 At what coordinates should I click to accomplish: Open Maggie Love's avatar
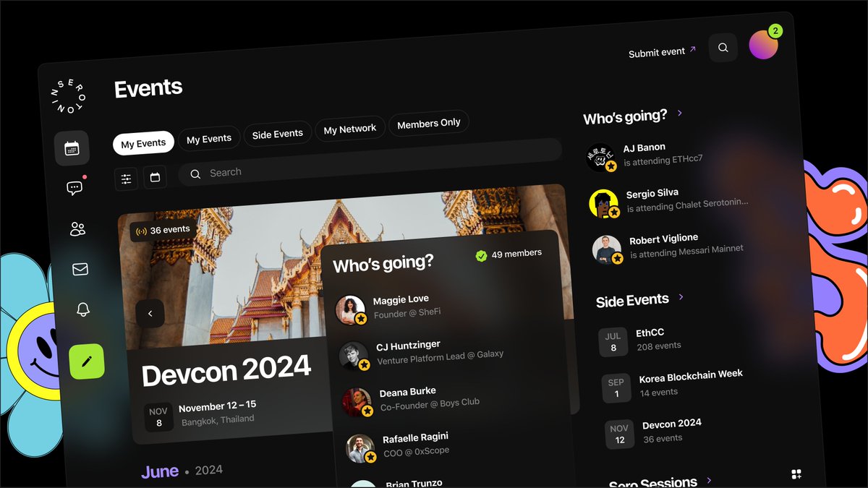[351, 309]
